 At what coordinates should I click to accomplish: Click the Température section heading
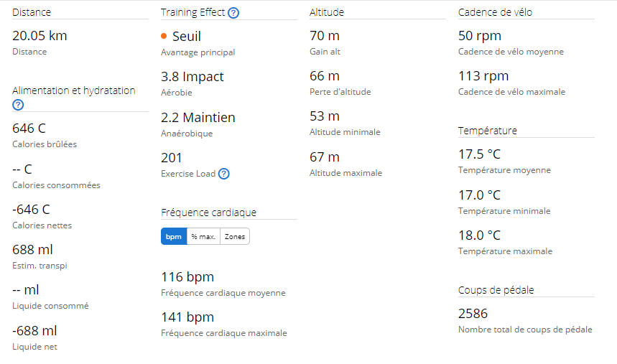(x=488, y=131)
